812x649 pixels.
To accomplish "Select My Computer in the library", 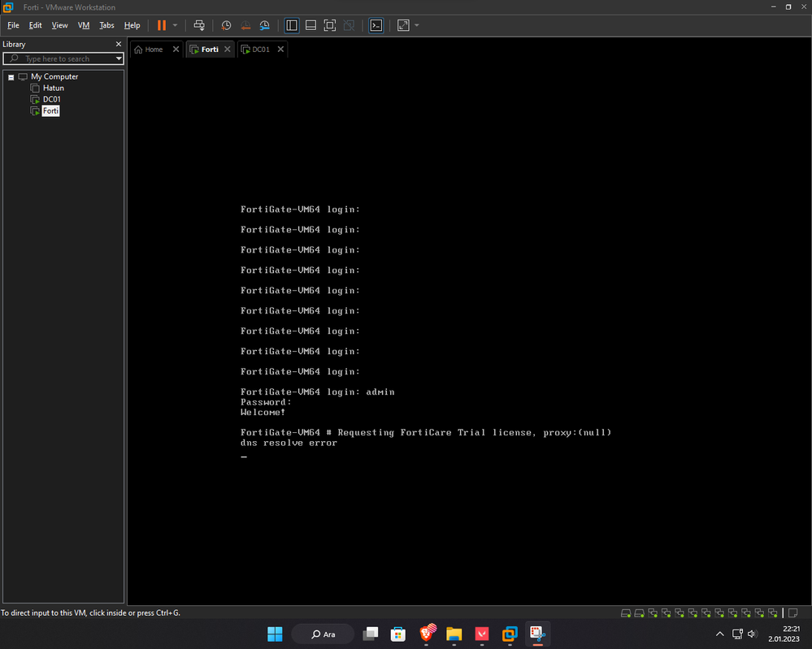I will (x=54, y=76).
